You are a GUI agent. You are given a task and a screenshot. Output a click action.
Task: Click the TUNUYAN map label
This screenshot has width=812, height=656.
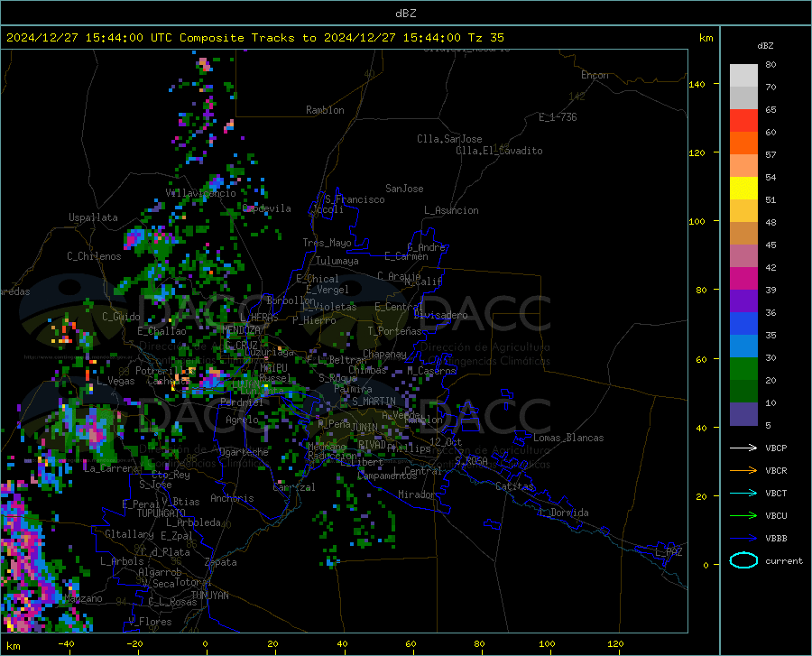point(209,595)
